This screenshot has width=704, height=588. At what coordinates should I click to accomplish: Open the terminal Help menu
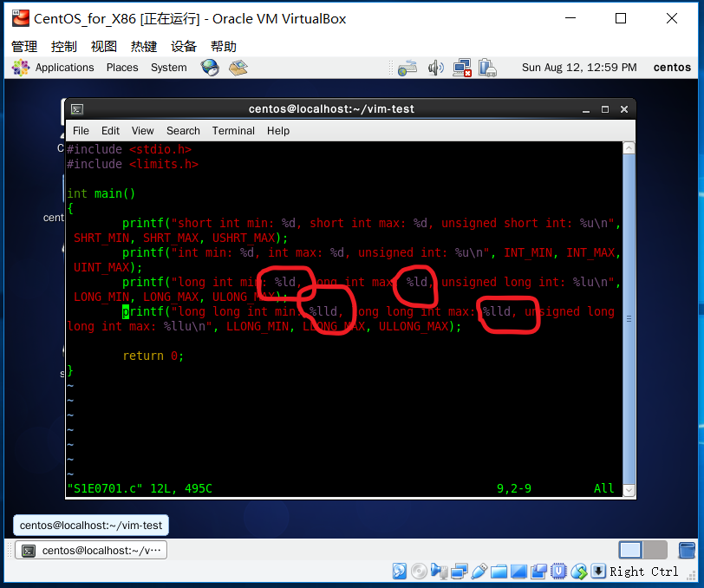278,131
